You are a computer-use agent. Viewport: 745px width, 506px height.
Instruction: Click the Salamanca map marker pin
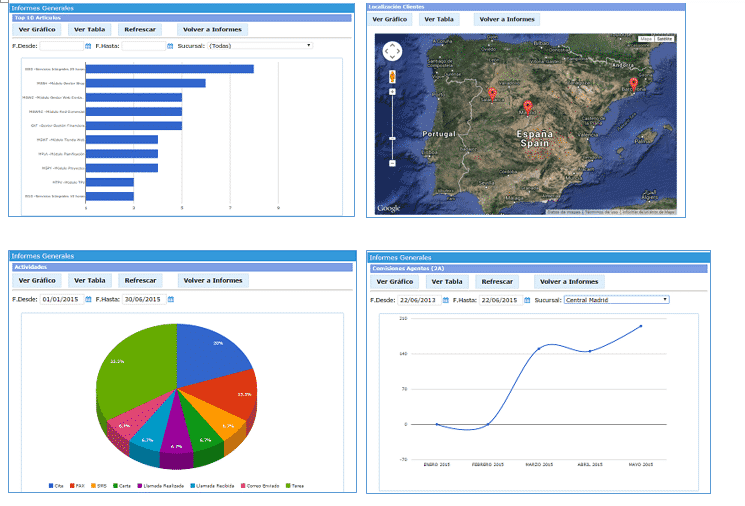[x=492, y=95]
